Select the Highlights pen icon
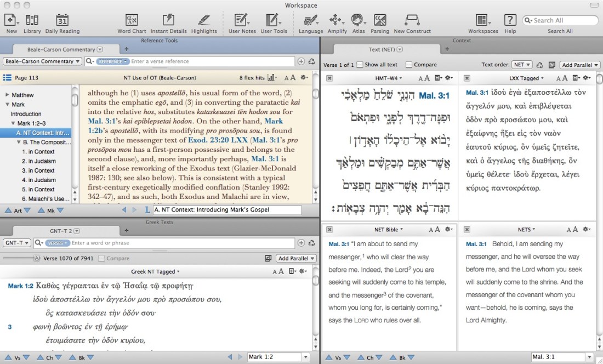This screenshot has width=603, height=364. 204,21
